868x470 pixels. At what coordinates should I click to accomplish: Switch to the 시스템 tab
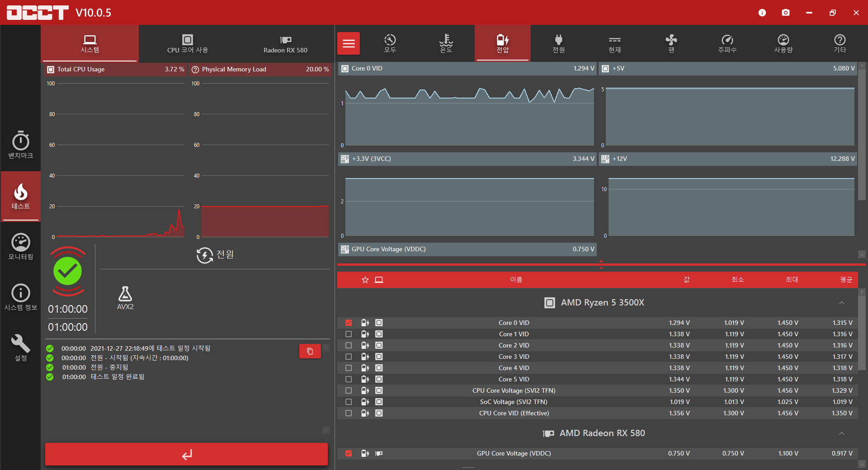coord(90,43)
